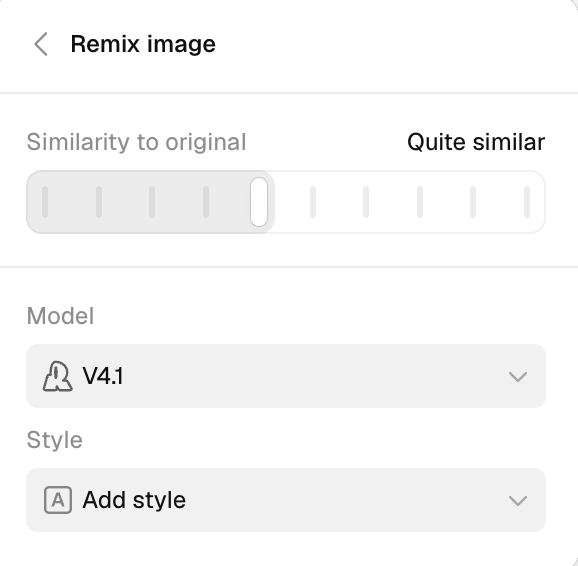The image size is (578, 566).
Task: Click the V4.1 model logo icon
Action: pyautogui.click(x=58, y=376)
